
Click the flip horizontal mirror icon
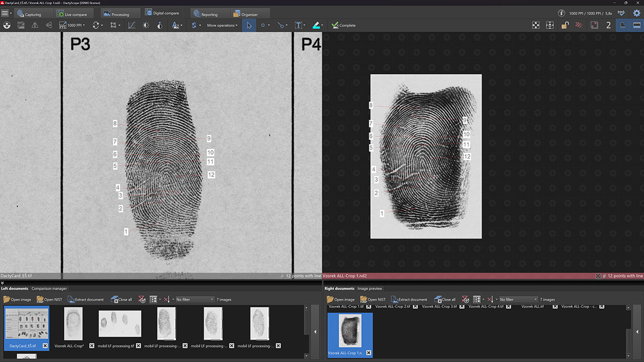[35, 25]
